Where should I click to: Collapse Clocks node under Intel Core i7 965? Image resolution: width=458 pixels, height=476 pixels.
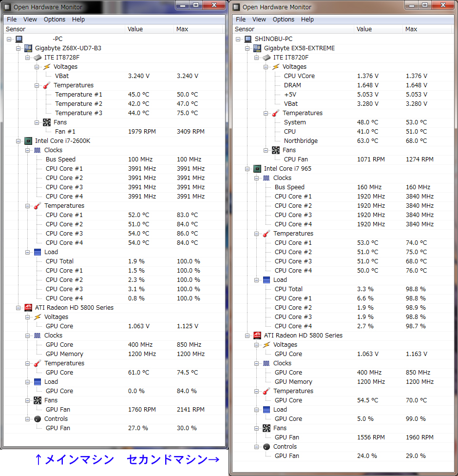[257, 178]
